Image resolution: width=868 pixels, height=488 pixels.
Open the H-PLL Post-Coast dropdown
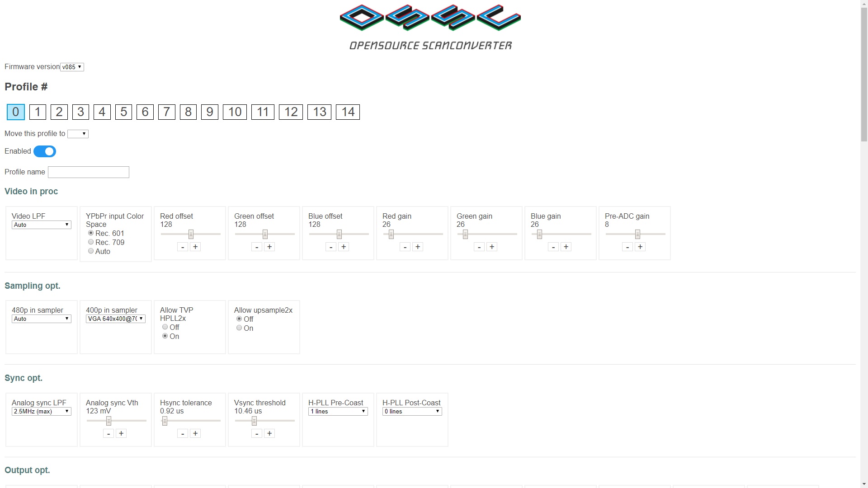[412, 412]
